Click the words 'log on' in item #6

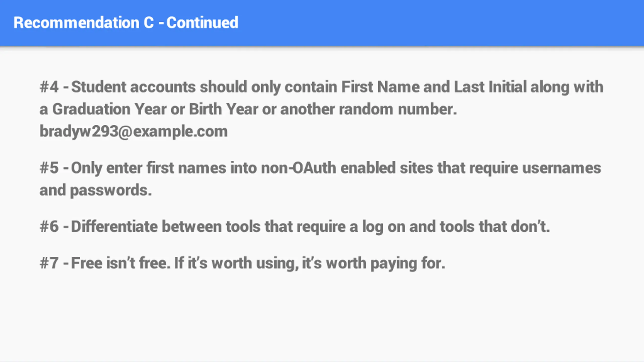(385, 227)
